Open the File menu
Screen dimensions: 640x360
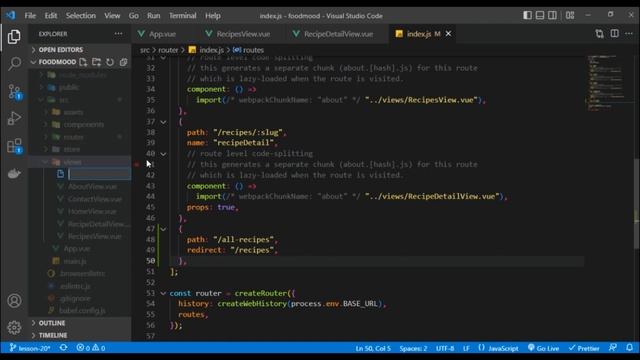point(30,16)
